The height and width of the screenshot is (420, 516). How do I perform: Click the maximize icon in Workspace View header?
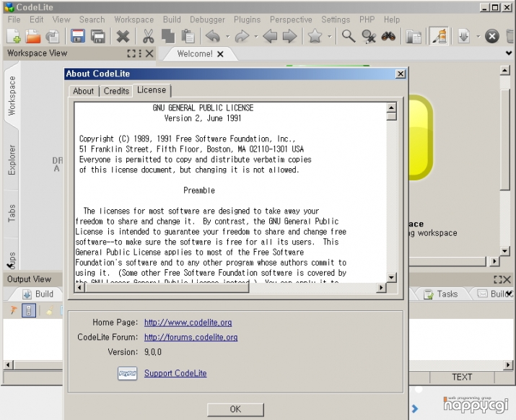pos(131,53)
